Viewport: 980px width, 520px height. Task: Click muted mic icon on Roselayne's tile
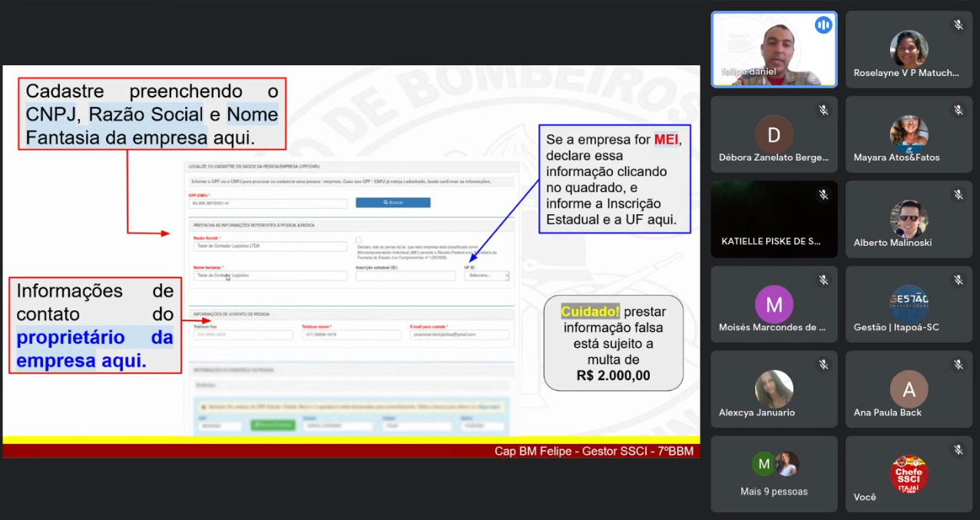[958, 25]
